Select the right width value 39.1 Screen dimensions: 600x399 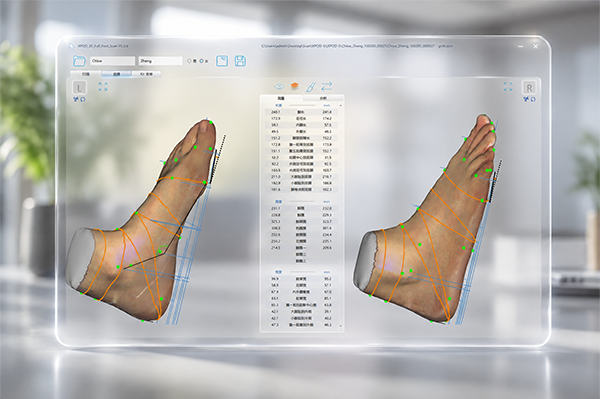(328, 311)
